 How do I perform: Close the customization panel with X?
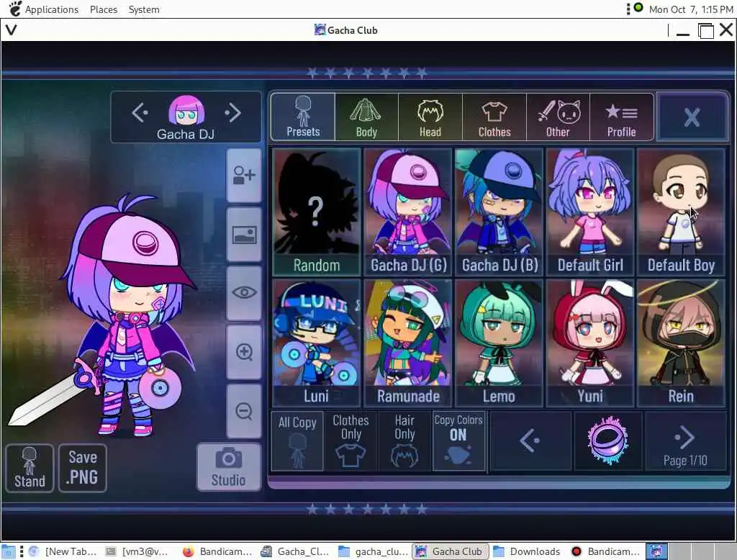(x=692, y=117)
